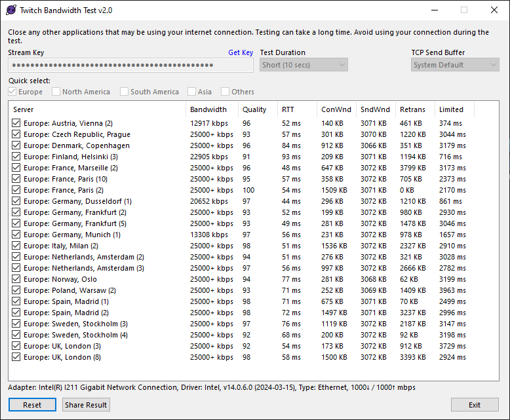This screenshot has height=420, width=510.
Task: Click the RTT column header
Action: coord(288,109)
